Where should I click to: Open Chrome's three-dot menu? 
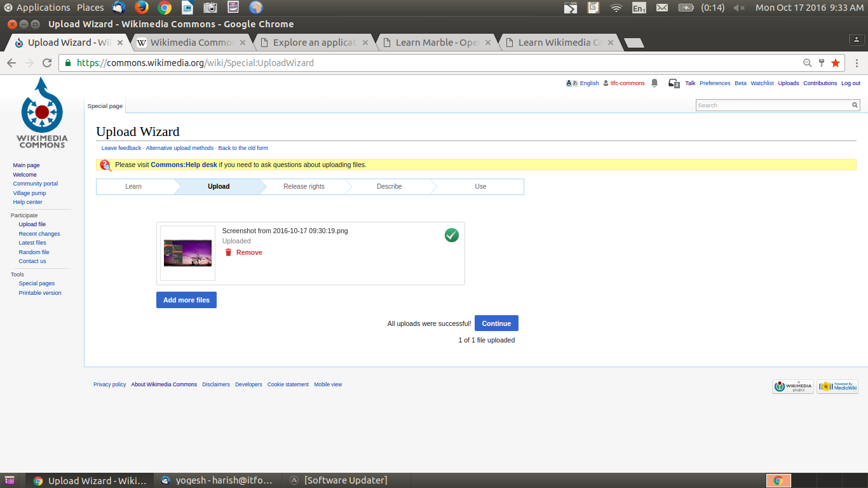(x=857, y=63)
